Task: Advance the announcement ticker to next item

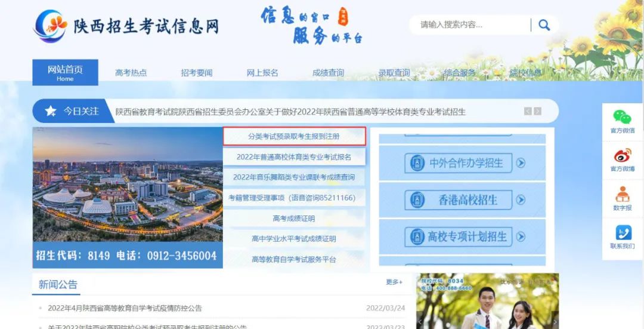Action: (538, 111)
